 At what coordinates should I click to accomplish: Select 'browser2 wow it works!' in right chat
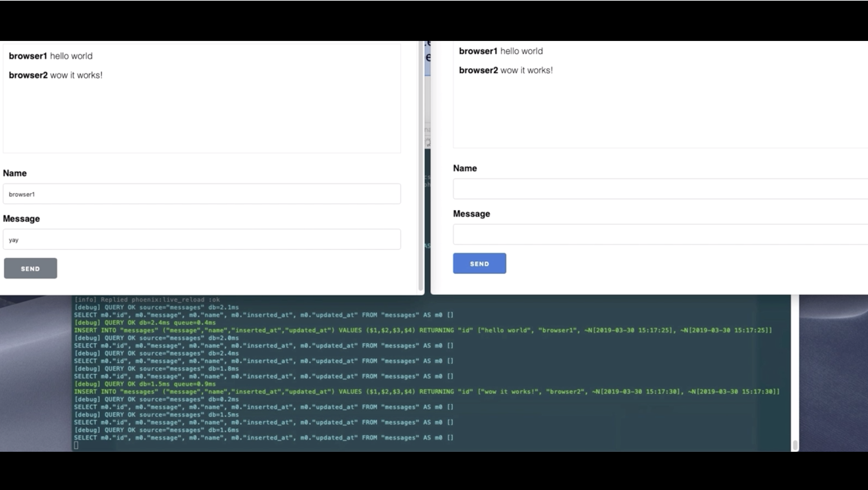[x=506, y=70]
